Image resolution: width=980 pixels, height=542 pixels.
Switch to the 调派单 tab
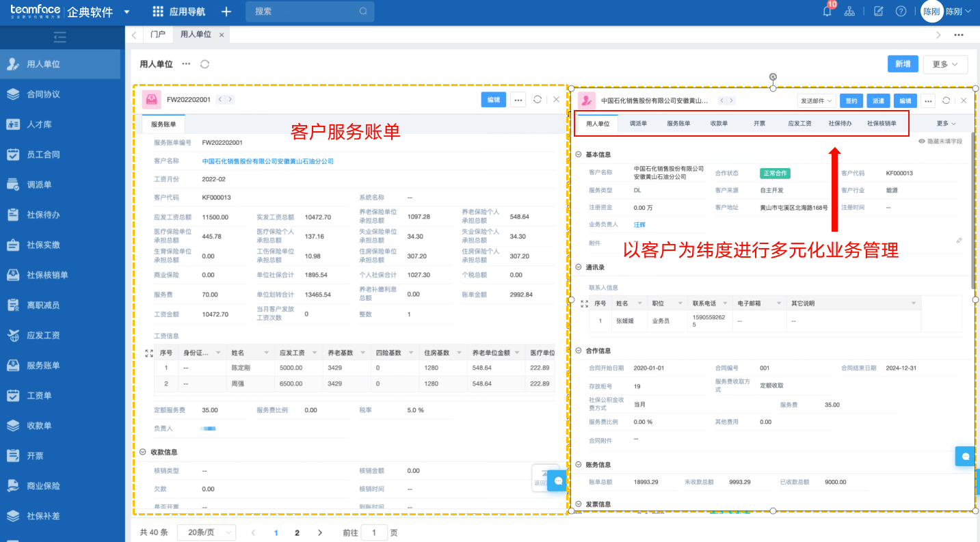pyautogui.click(x=638, y=124)
